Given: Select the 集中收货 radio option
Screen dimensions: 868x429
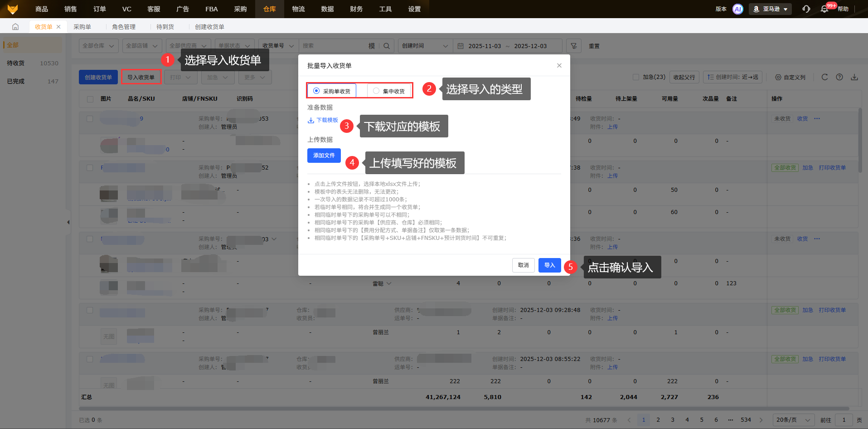Looking at the screenshot, I should 389,91.
